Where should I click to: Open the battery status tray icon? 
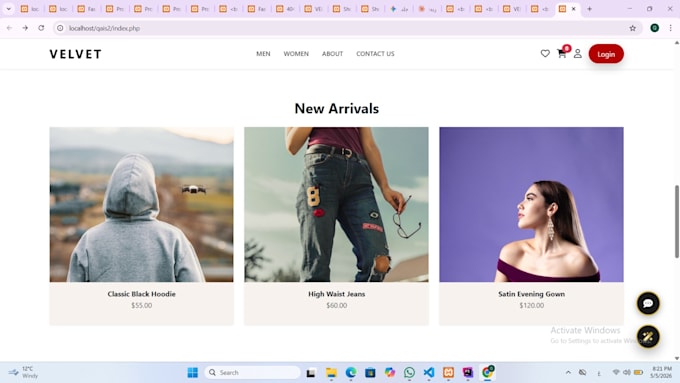pyautogui.click(x=638, y=373)
